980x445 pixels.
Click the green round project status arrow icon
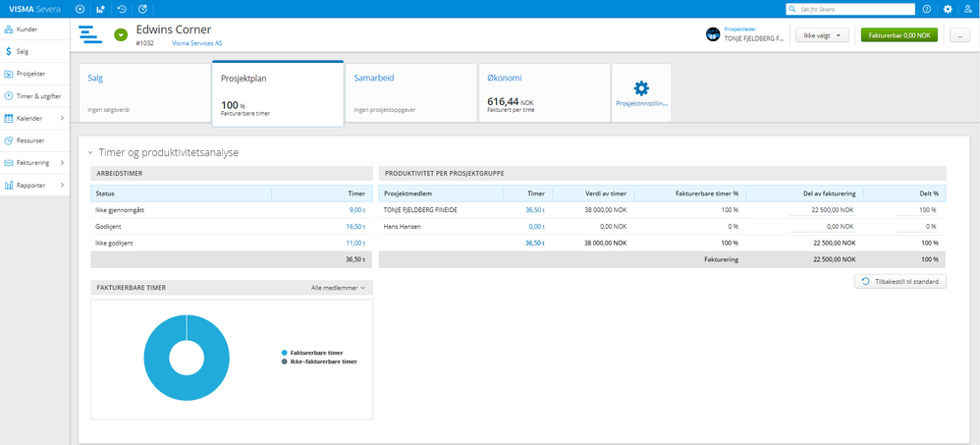tap(121, 34)
